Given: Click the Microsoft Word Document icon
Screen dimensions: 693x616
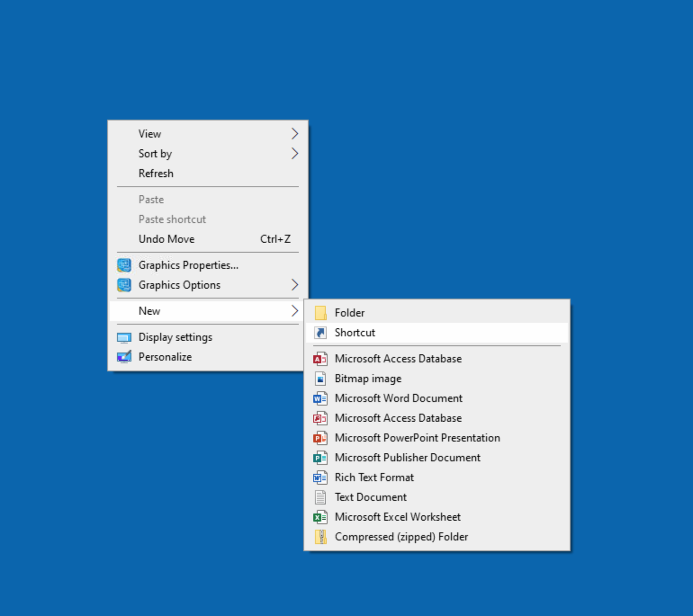Looking at the screenshot, I should [x=320, y=398].
